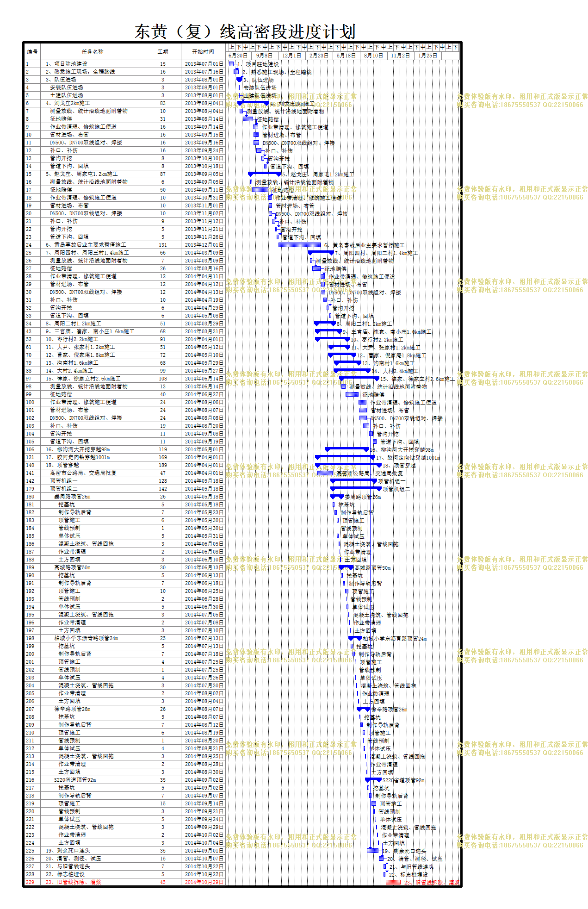Select table cell 5、赵戈庄、周家屯1.2km施工

pyautogui.click(x=93, y=174)
